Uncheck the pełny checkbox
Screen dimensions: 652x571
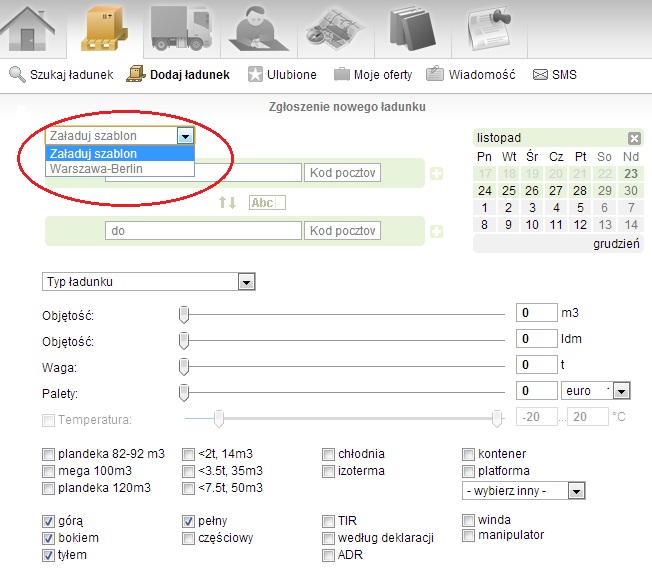pyautogui.click(x=188, y=521)
